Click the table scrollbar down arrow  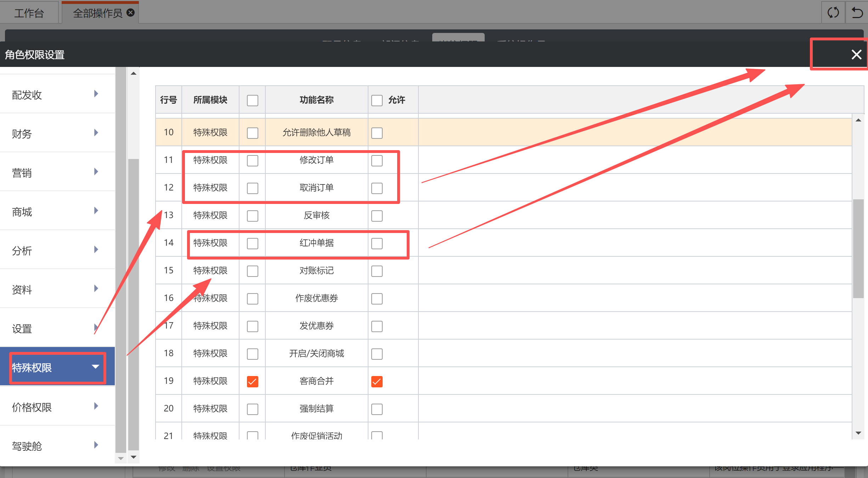pos(858,433)
